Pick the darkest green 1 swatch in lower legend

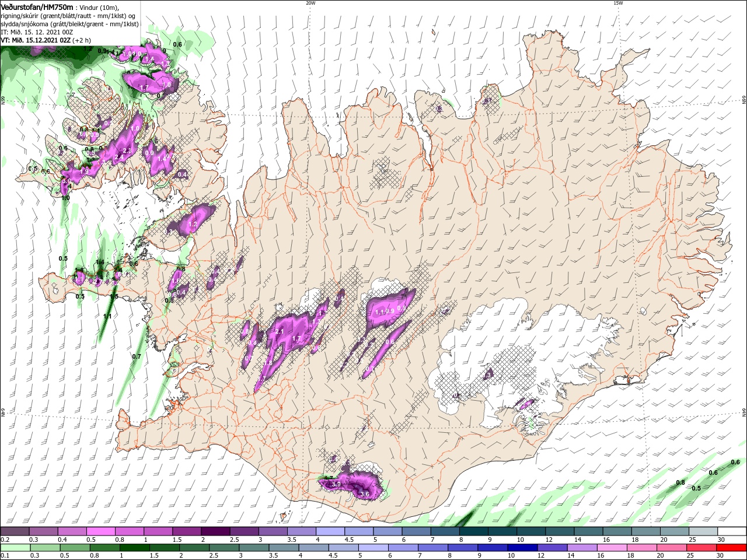[x=134, y=548]
